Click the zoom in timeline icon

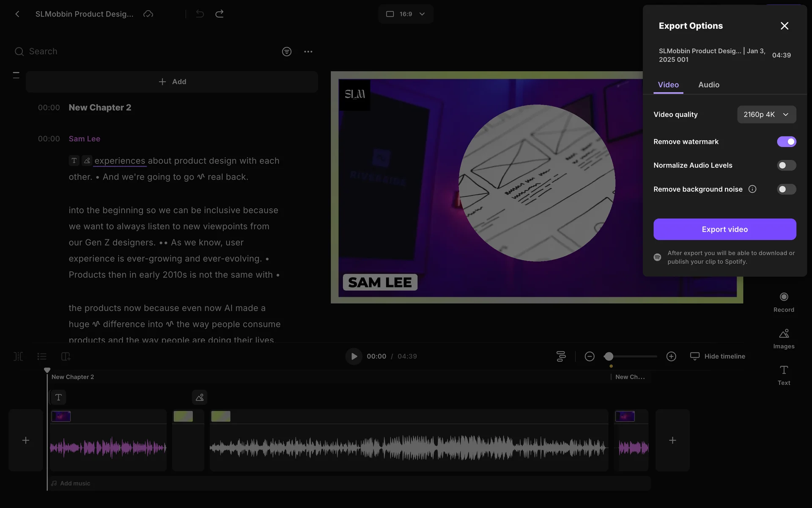tap(671, 356)
